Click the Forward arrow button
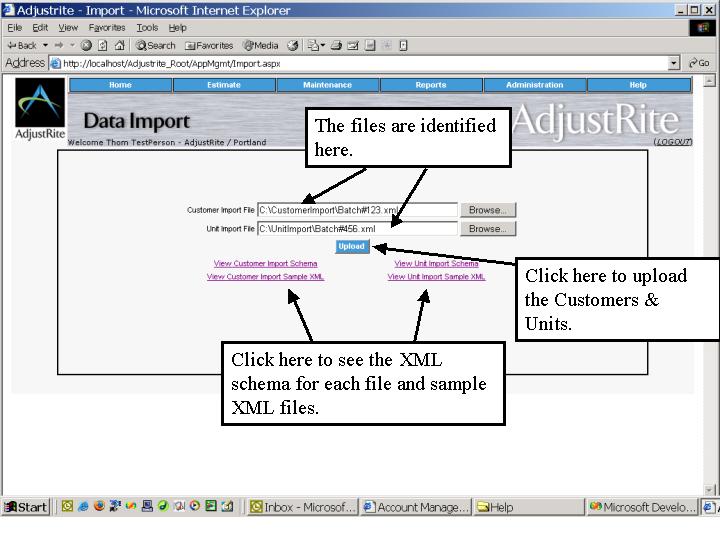This screenshot has height=540, width=720. click(59, 45)
